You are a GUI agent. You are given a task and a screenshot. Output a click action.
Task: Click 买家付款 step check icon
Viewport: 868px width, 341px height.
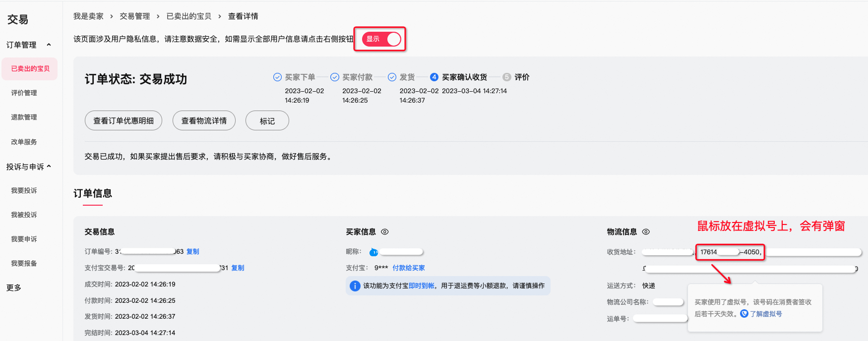(335, 77)
